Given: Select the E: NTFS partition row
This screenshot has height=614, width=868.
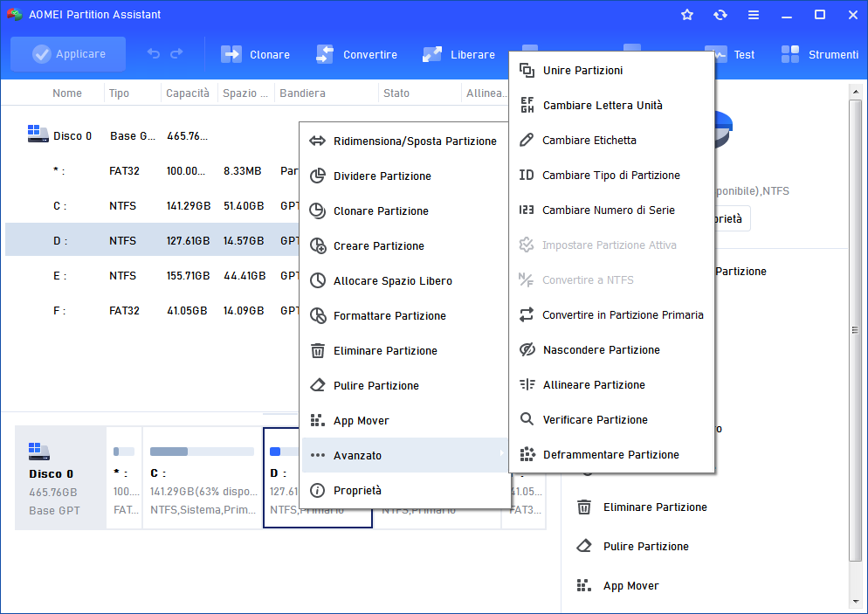Looking at the screenshot, I should [152, 276].
